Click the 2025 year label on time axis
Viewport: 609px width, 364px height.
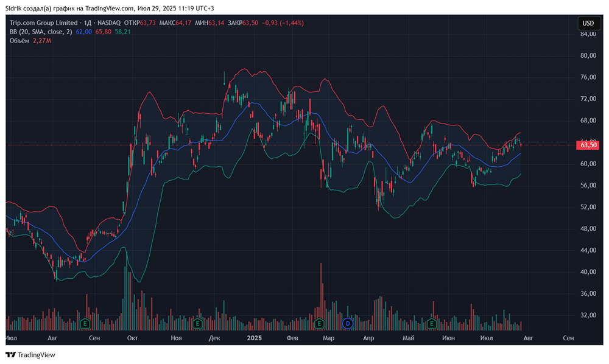(255, 338)
